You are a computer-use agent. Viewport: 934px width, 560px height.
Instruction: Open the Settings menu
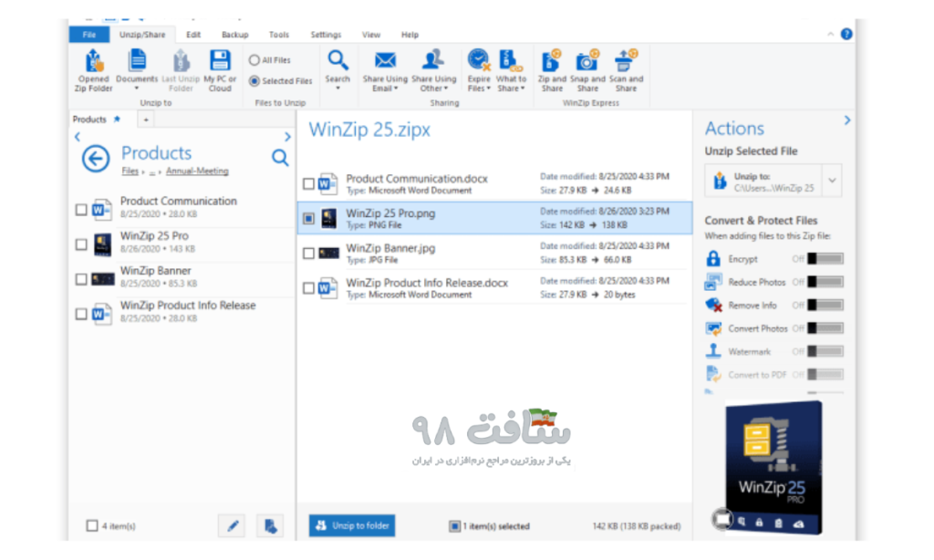point(325,34)
